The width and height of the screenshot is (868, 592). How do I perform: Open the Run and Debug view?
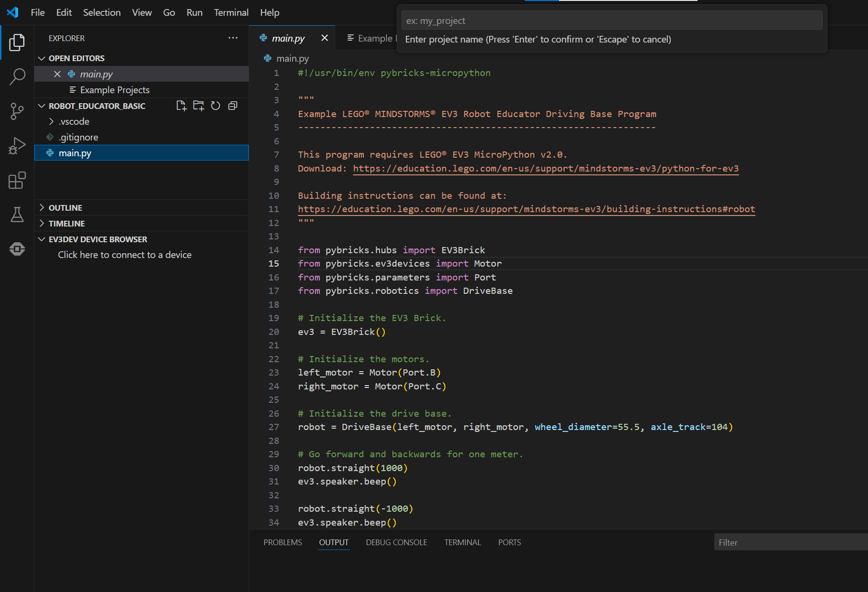pos(17,146)
